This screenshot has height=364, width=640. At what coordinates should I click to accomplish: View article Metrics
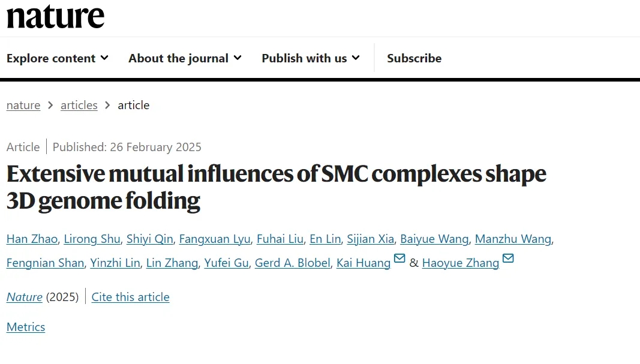click(x=26, y=327)
